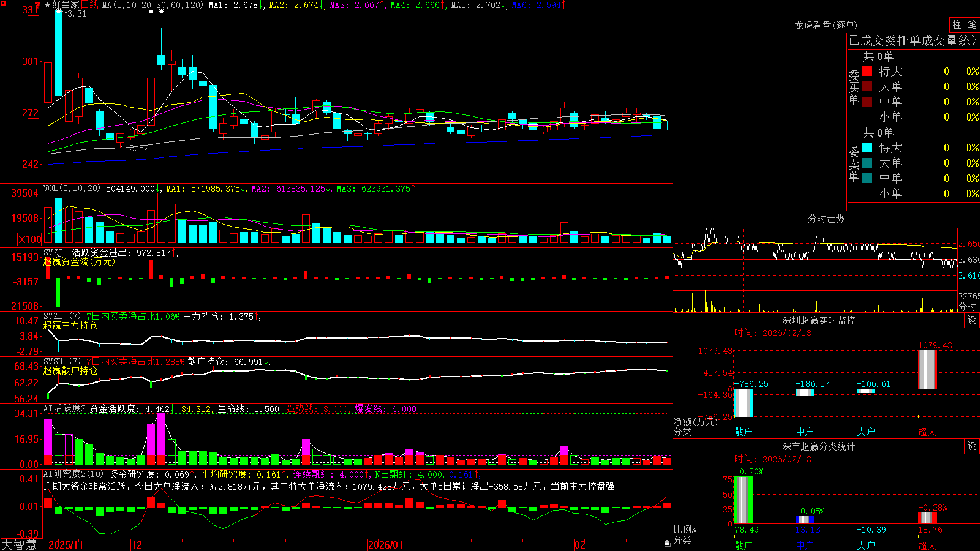Click the 委卖单 section label
The height and width of the screenshot is (551, 980).
click(x=854, y=163)
